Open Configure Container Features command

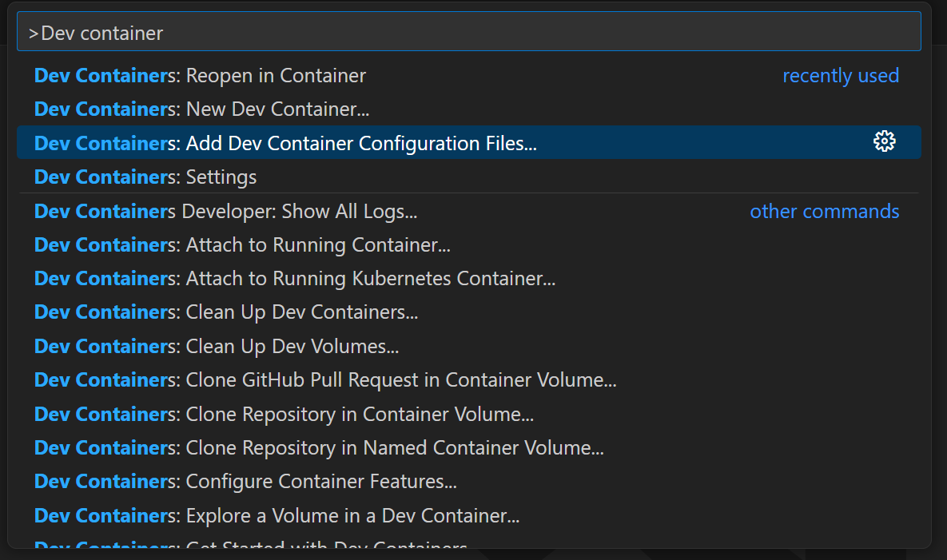pos(245,482)
